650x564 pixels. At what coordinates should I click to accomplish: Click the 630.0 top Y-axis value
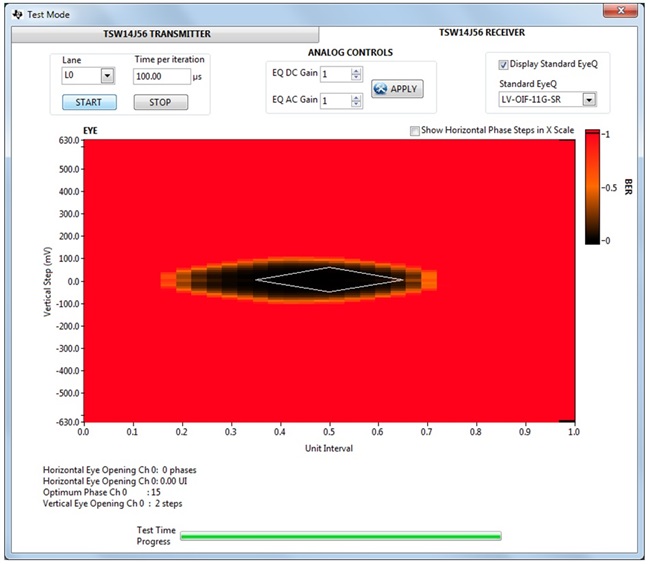coord(69,140)
